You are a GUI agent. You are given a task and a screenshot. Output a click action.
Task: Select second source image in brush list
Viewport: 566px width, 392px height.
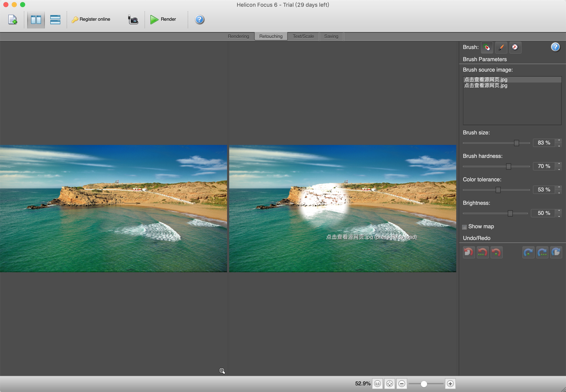point(512,85)
